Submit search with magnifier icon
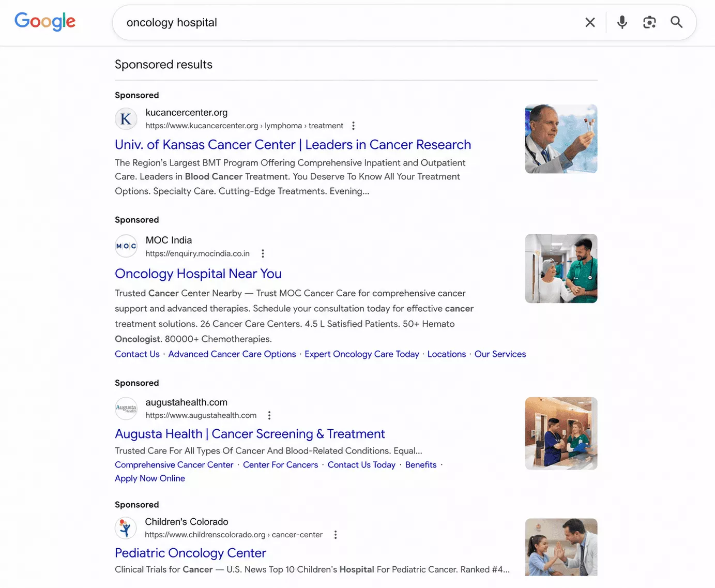This screenshot has height=588, width=715. [x=677, y=22]
